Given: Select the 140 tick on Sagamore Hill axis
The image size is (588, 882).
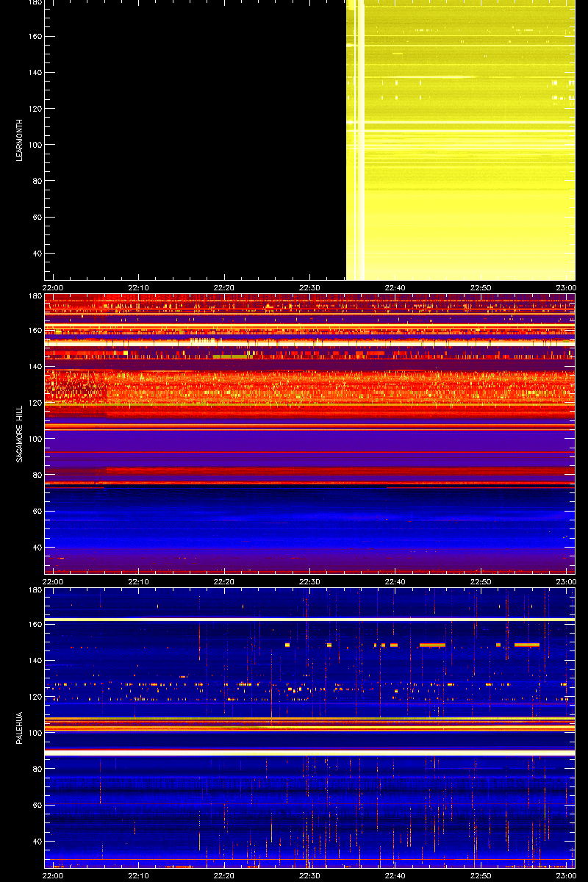Looking at the screenshot, I should point(35,367).
